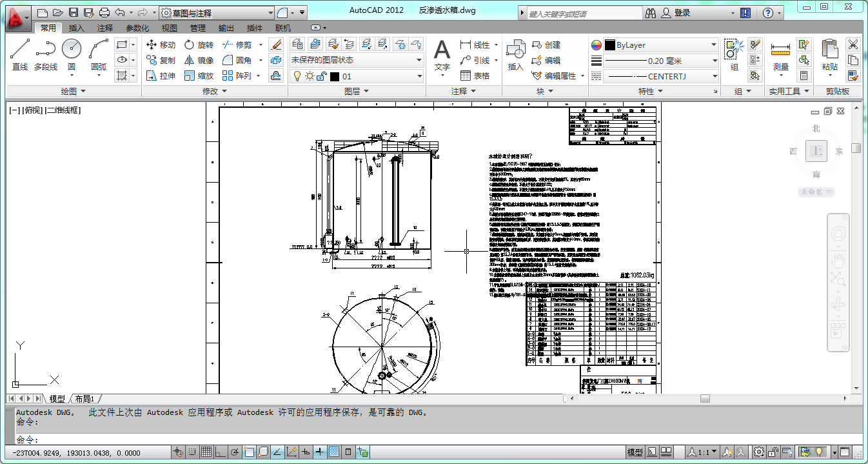Click the [二维线框] visual style label
Screen dimensions: 868x464
coord(63,110)
